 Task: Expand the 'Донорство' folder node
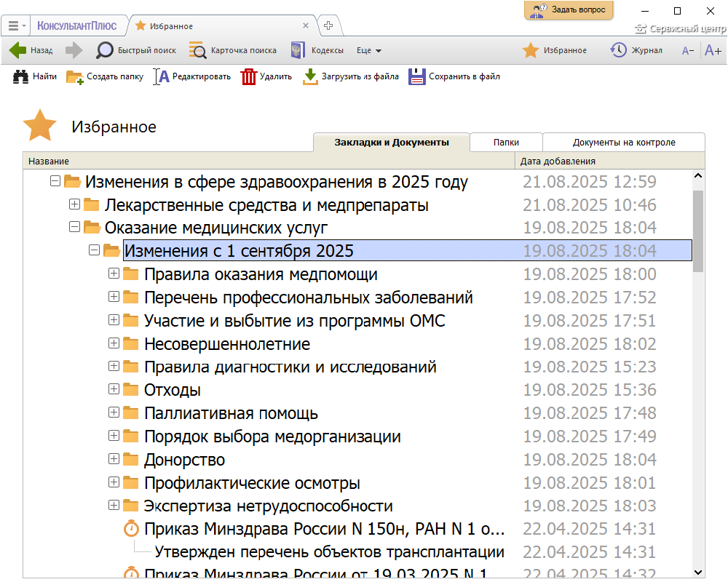click(x=114, y=460)
